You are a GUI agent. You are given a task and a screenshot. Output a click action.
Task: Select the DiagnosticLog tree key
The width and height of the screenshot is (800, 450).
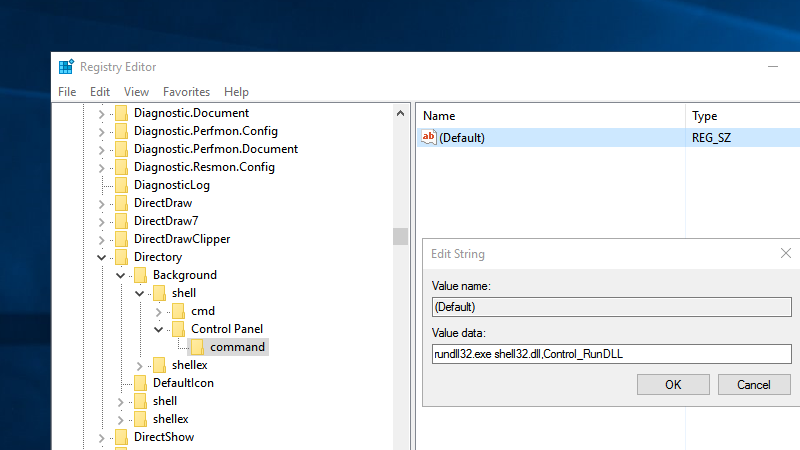(171, 185)
